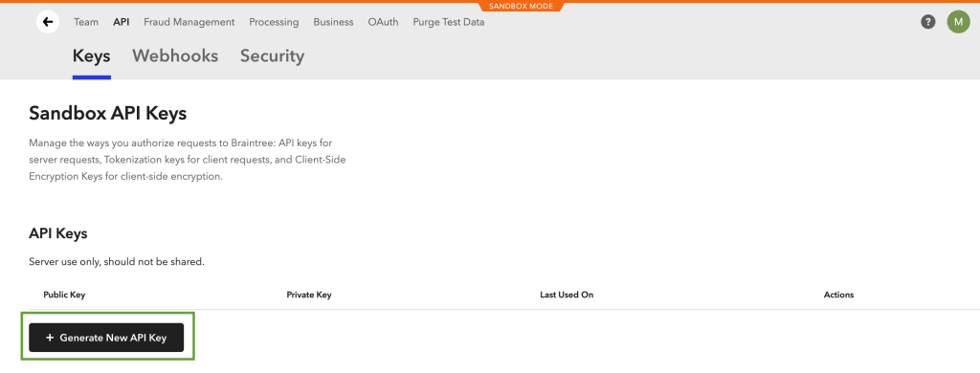Open the OAuth menu
The width and height of the screenshot is (980, 373).
click(383, 22)
